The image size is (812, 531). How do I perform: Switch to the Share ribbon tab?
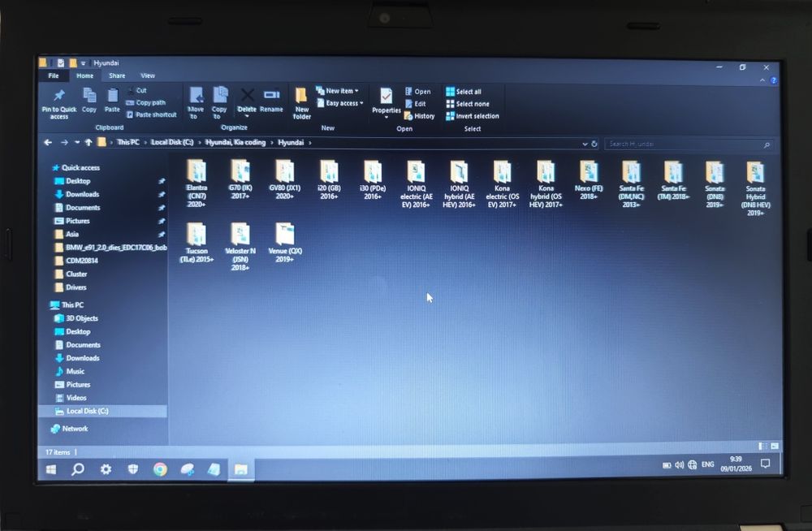[117, 76]
